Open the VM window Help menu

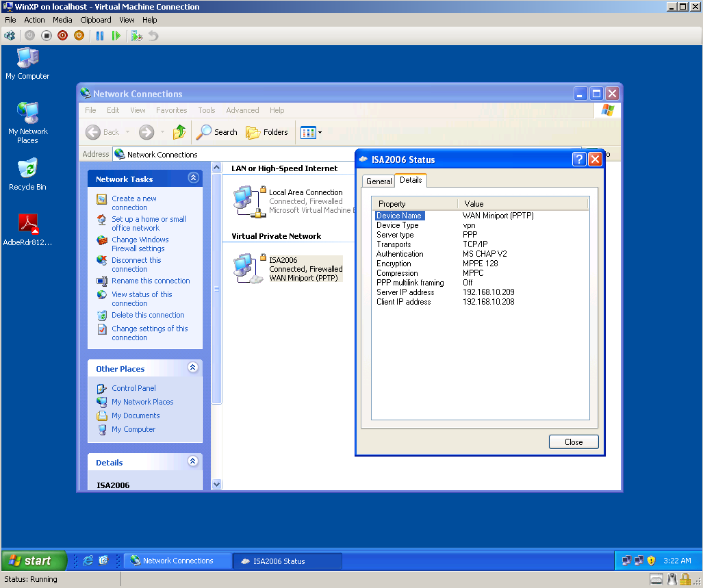point(150,20)
